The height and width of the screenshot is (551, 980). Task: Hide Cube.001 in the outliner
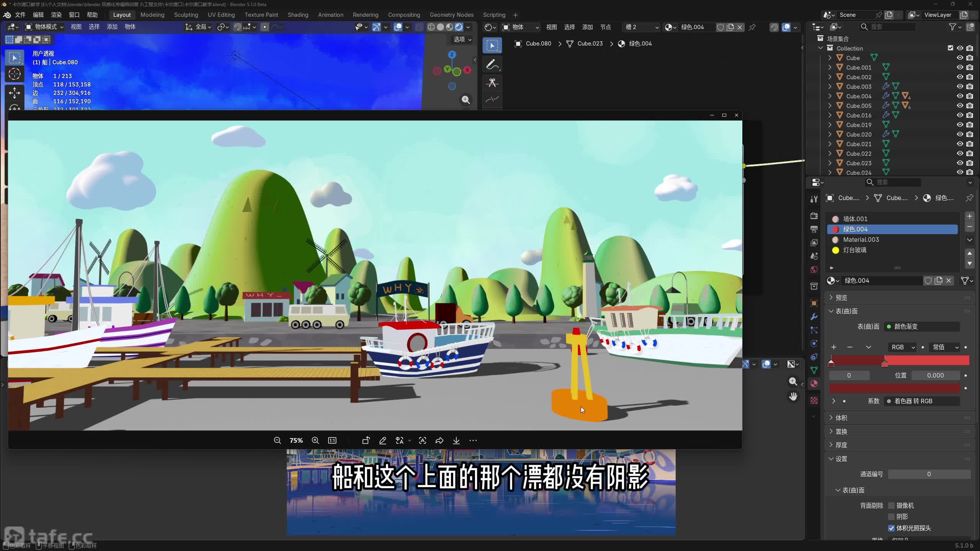[960, 67]
